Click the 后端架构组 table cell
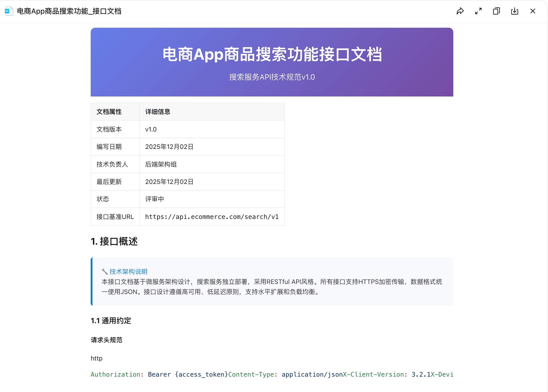The image size is (548, 392). click(161, 164)
